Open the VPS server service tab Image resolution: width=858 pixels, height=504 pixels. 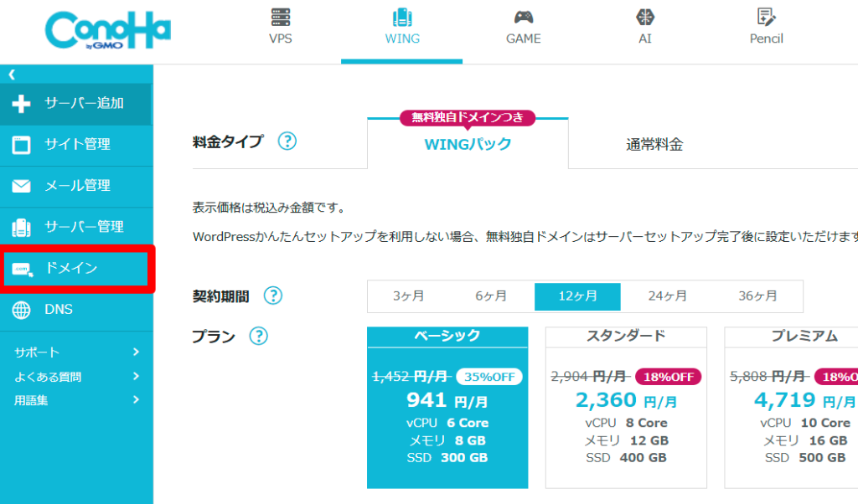[x=280, y=27]
